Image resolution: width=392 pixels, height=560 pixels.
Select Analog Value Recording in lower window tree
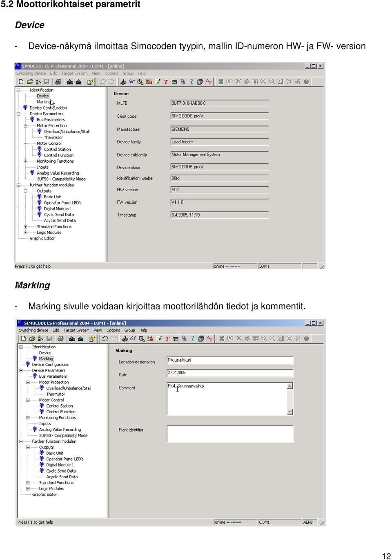(60, 430)
